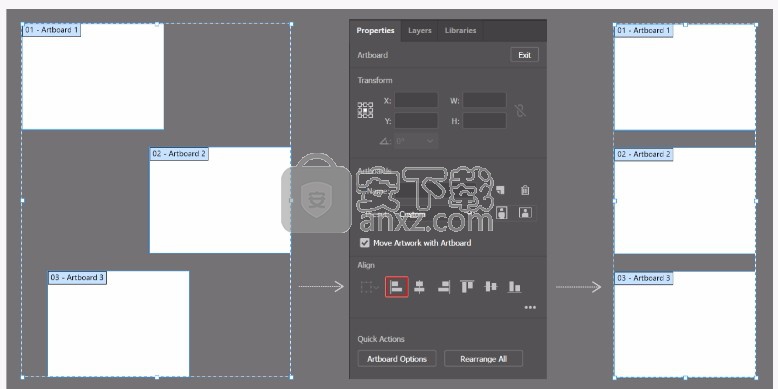Viewport: 778px width, 389px height.
Task: Select '02 - Artboard 2' label in unaligned layout
Action: pyautogui.click(x=179, y=154)
